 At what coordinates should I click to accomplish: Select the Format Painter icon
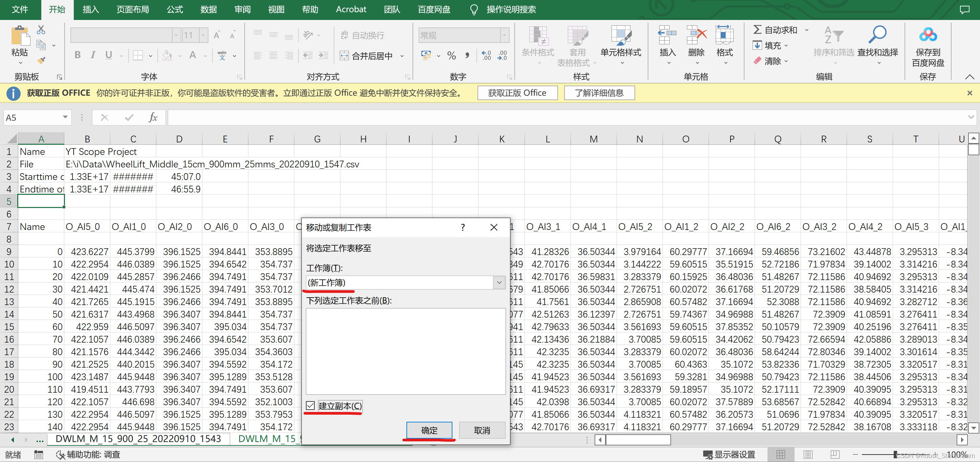coord(41,60)
